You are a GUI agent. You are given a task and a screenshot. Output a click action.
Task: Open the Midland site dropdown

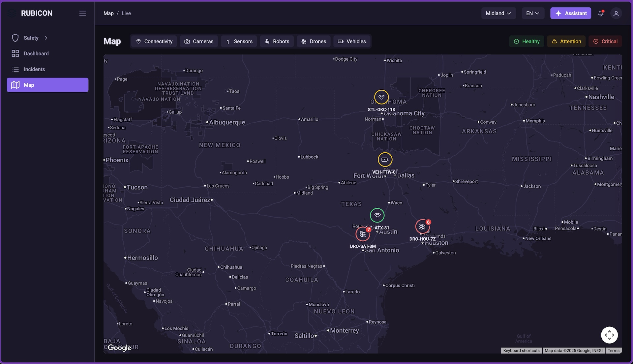[x=498, y=13]
